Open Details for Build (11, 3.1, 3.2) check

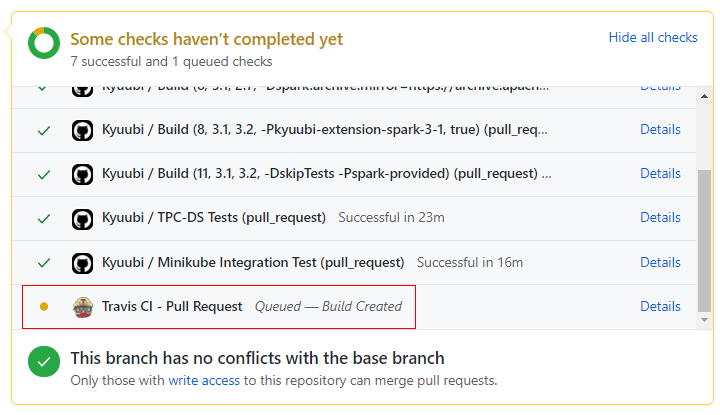click(660, 173)
